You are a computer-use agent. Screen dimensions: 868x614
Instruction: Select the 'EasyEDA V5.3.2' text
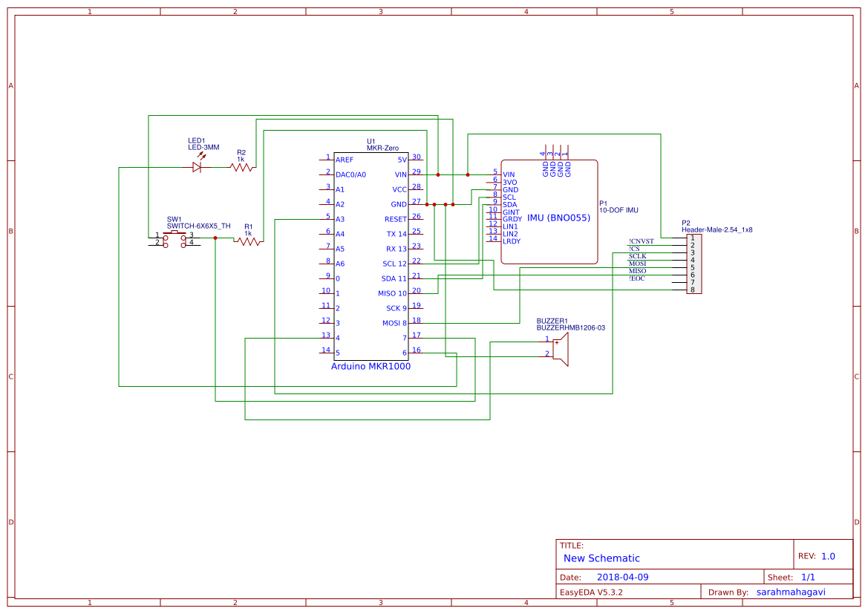pyautogui.click(x=591, y=592)
